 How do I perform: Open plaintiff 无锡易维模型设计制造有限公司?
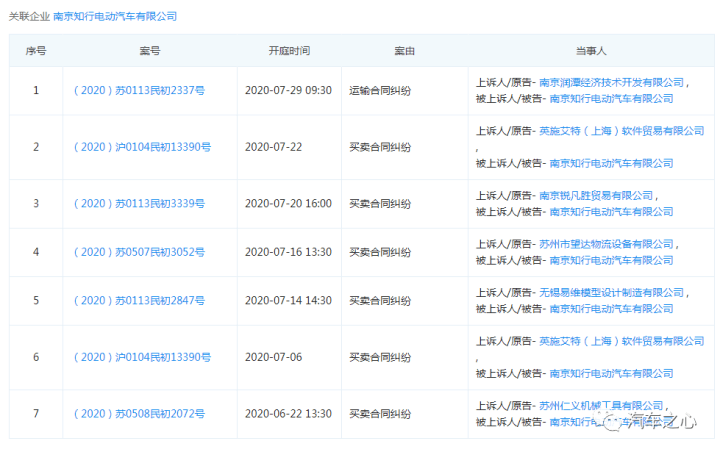click(x=611, y=293)
